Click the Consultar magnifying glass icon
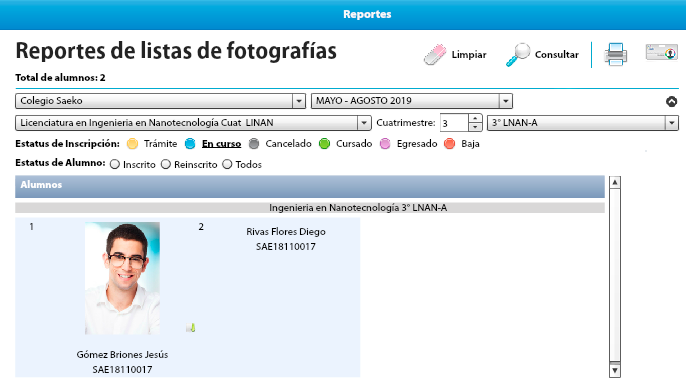The height and width of the screenshot is (392, 686). click(518, 55)
